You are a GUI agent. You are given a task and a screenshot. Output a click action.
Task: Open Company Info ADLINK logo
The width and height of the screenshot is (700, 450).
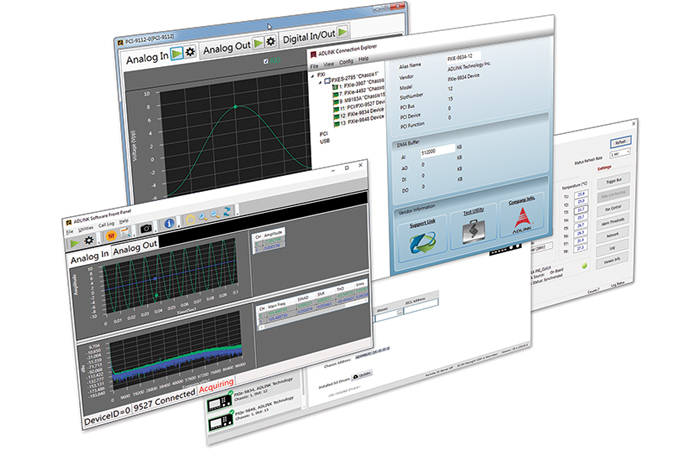(521, 221)
